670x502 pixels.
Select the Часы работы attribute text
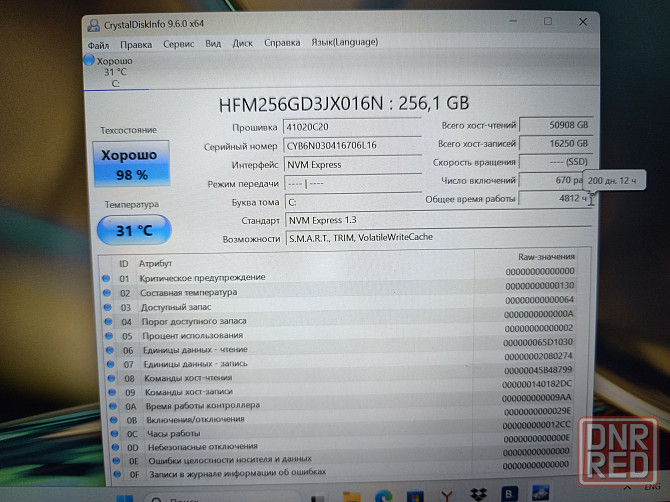(173, 434)
